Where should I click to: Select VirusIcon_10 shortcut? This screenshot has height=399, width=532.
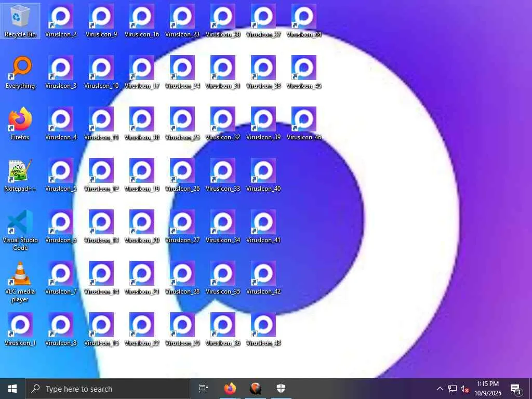[101, 72]
